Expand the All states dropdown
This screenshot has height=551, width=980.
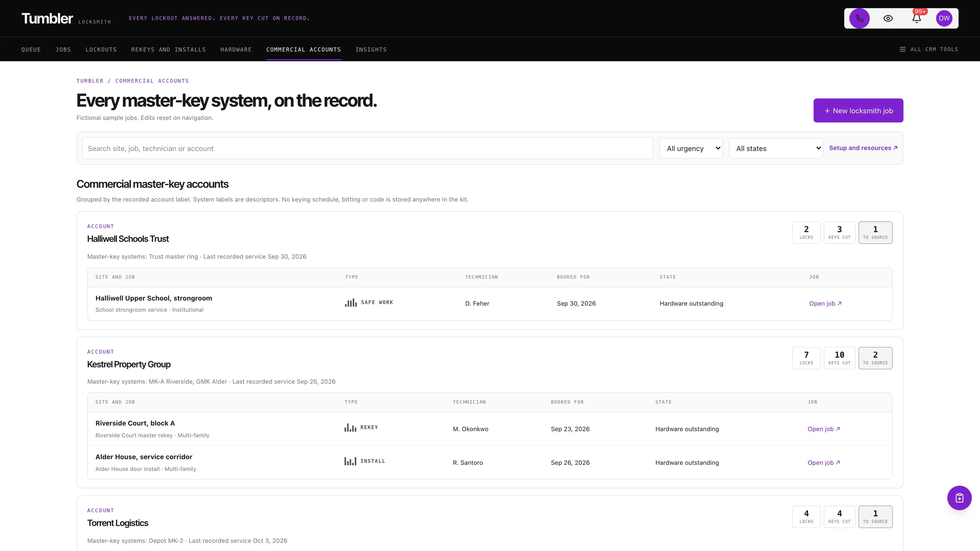tap(776, 148)
